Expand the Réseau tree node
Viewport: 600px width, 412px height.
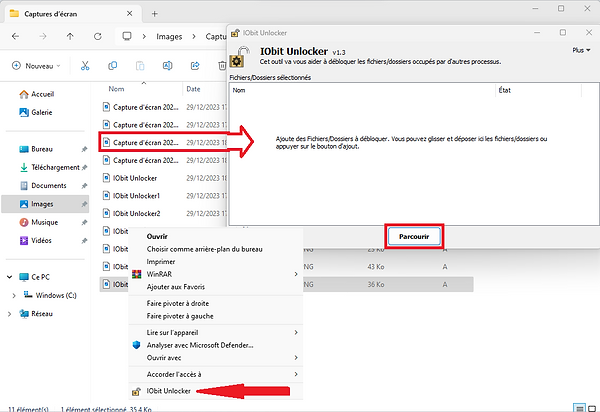(10, 314)
